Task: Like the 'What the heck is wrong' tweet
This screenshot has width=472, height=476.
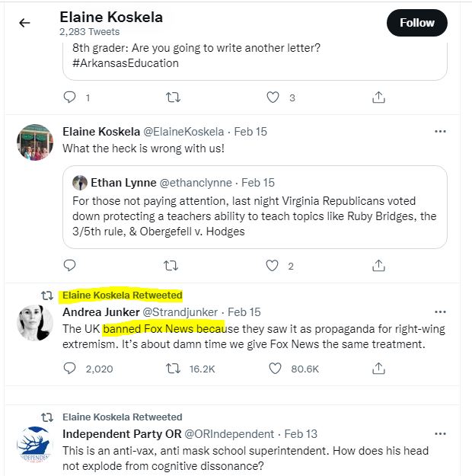Action: click(272, 266)
